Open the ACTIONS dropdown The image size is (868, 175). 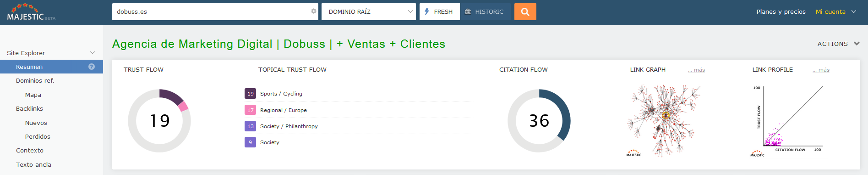tap(838, 44)
